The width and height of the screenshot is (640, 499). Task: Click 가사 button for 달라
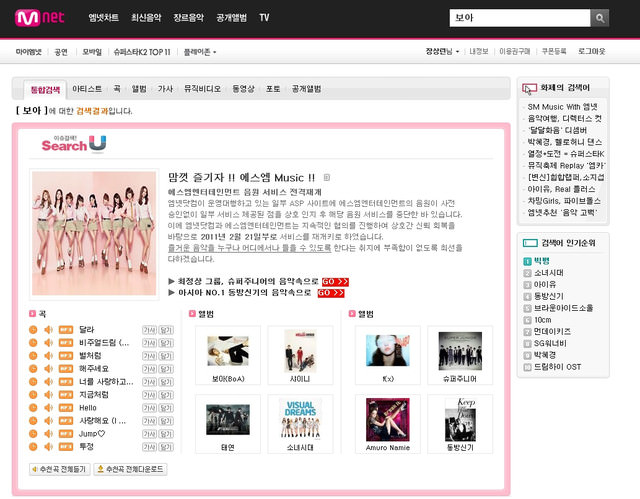coord(149,330)
